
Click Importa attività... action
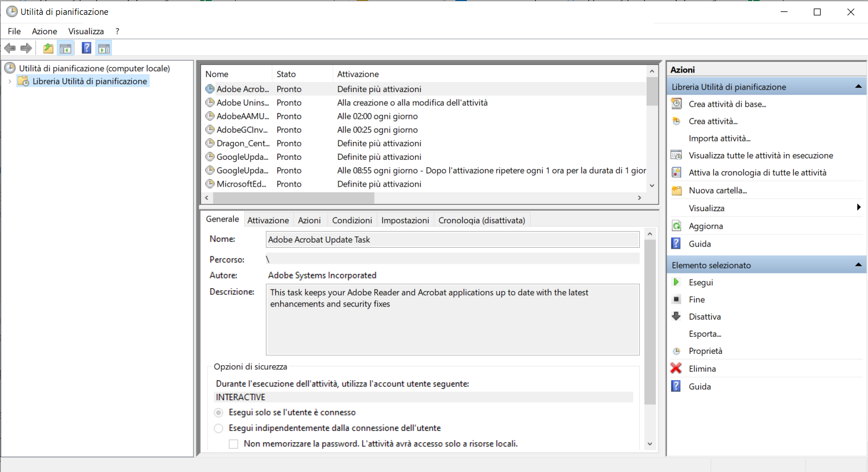click(x=719, y=138)
